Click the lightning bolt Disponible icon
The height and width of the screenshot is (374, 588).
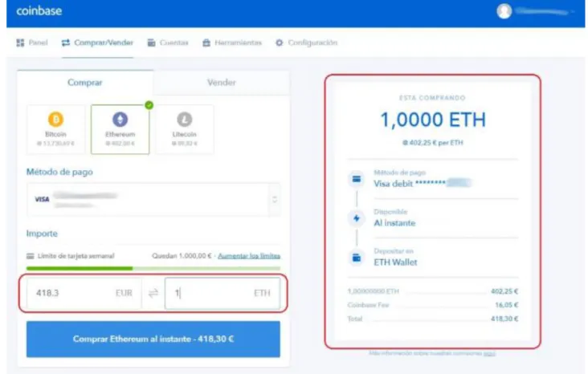click(357, 218)
